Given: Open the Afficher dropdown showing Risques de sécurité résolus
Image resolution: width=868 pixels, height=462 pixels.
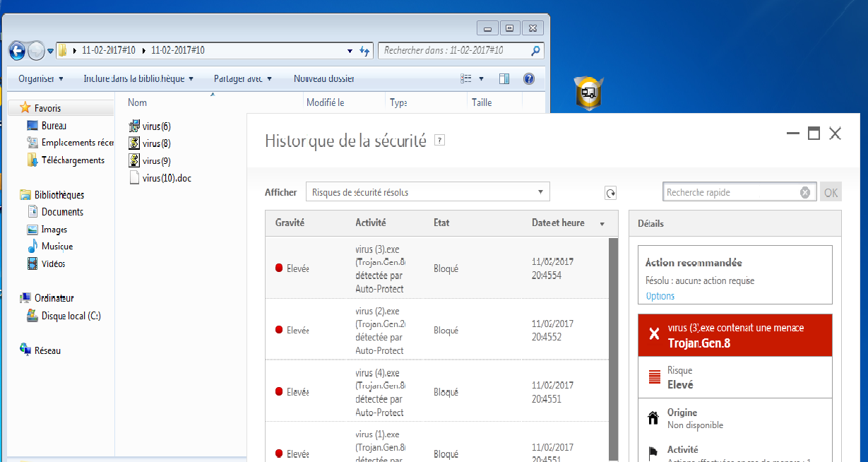Looking at the screenshot, I should point(427,192).
